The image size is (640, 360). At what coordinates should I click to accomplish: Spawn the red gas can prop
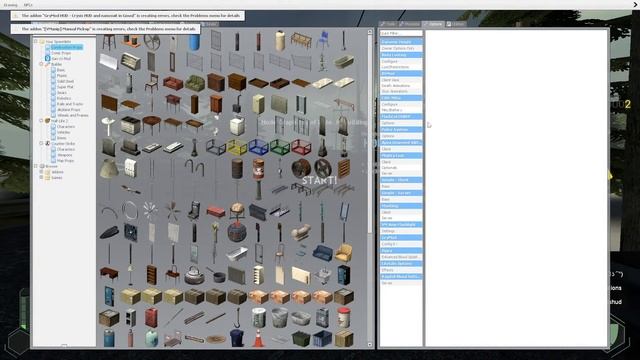(x=151, y=318)
